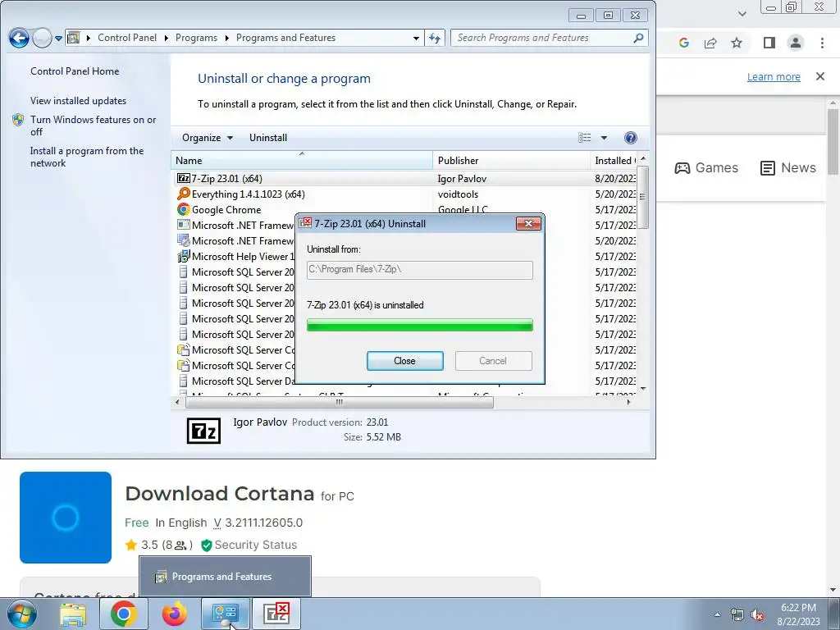840x630 pixels.
Task: Click 7-Zip uninstaller taskbar button
Action: click(276, 614)
